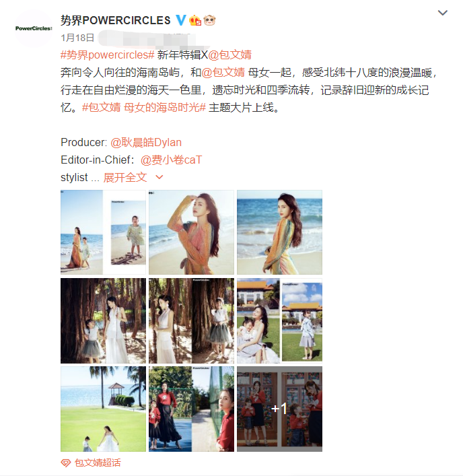This screenshot has width=463, height=476.
Task: Open the 1月18日 post date timestamp
Action: (77, 38)
